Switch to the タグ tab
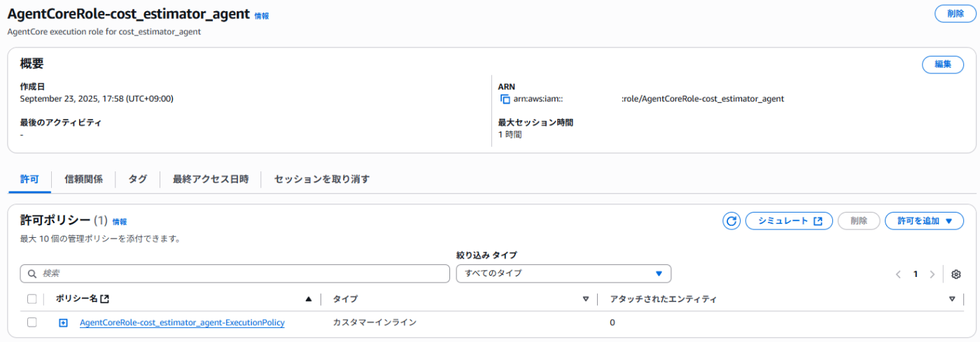 138,179
